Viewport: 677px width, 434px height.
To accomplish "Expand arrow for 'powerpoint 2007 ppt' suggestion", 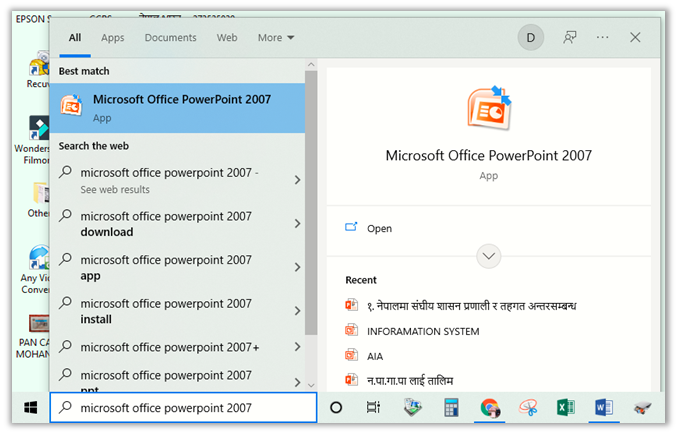I will (297, 382).
